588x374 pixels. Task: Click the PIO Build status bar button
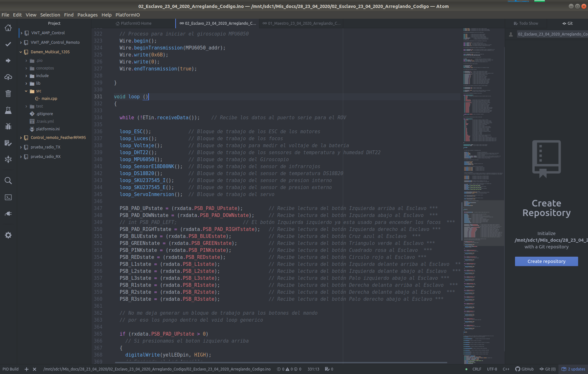pyautogui.click(x=10, y=369)
